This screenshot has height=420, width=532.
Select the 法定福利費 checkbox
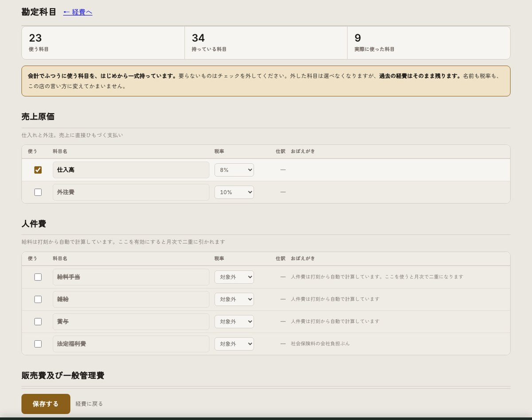coord(38,344)
